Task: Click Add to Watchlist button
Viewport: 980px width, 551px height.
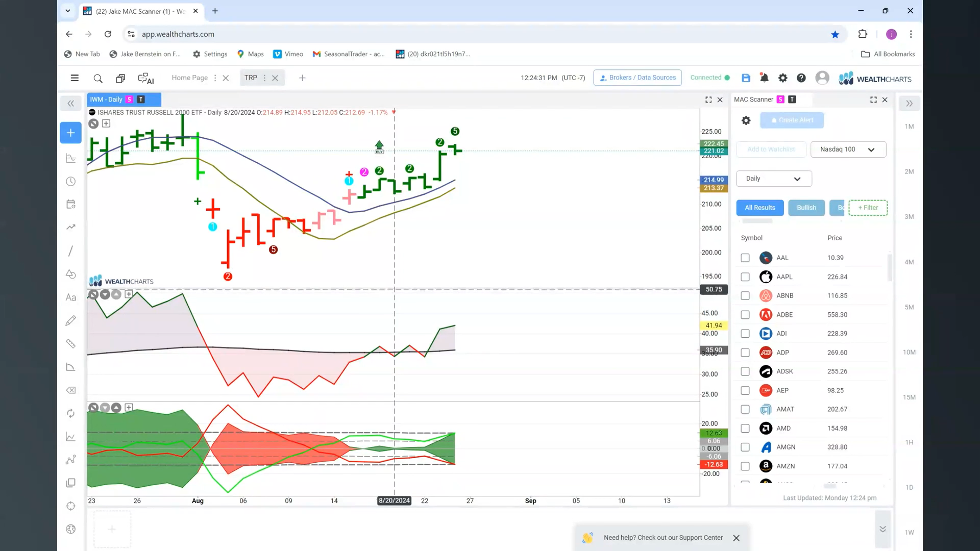Action: [x=771, y=149]
